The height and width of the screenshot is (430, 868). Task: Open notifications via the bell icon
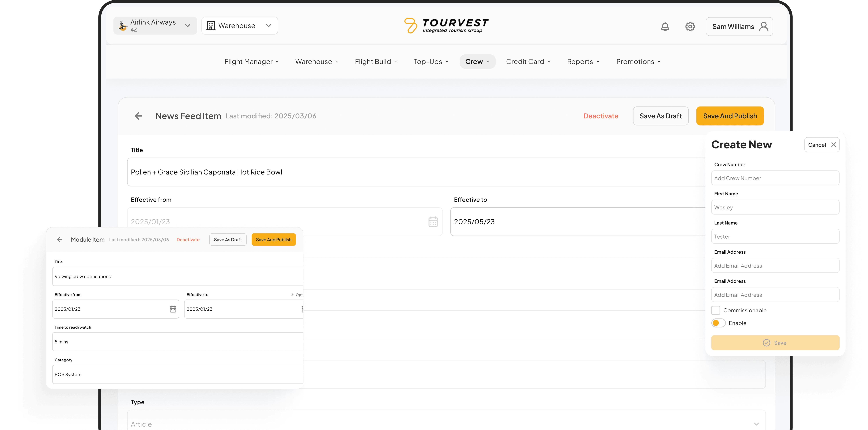tap(665, 26)
